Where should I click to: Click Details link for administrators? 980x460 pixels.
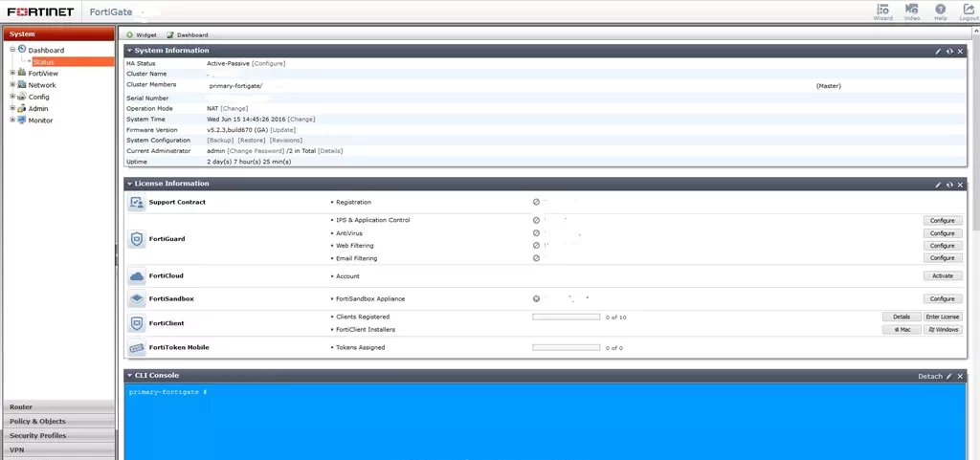[x=330, y=151]
